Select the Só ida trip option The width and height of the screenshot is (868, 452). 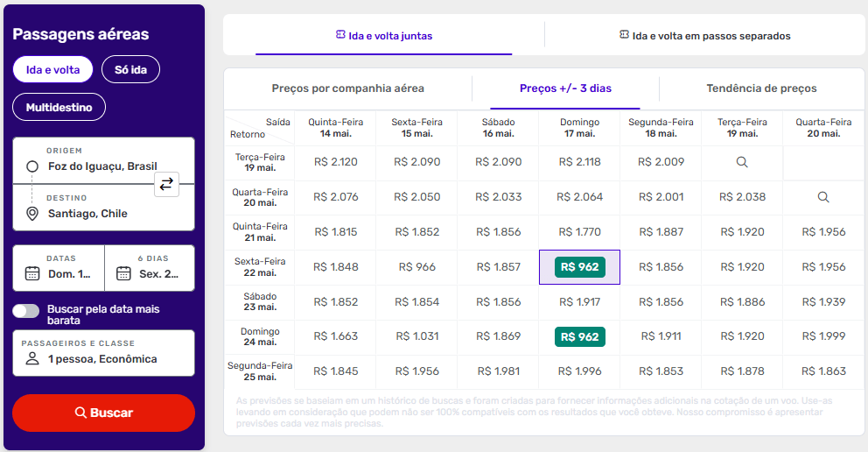point(130,69)
